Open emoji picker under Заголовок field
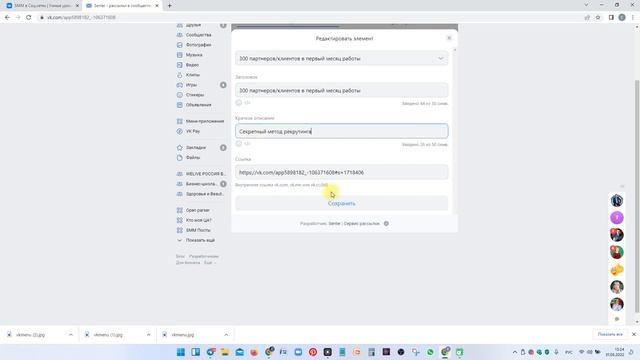 point(239,102)
